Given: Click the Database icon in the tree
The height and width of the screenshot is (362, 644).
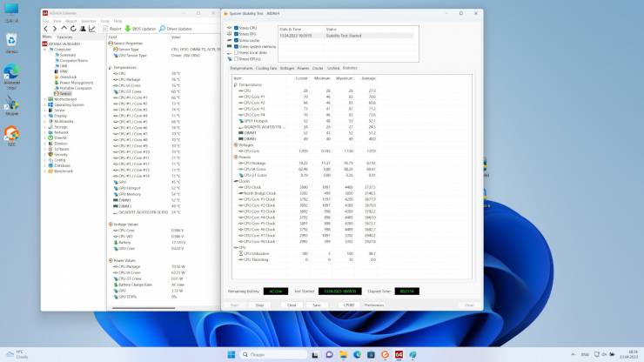Looking at the screenshot, I should click(50, 165).
